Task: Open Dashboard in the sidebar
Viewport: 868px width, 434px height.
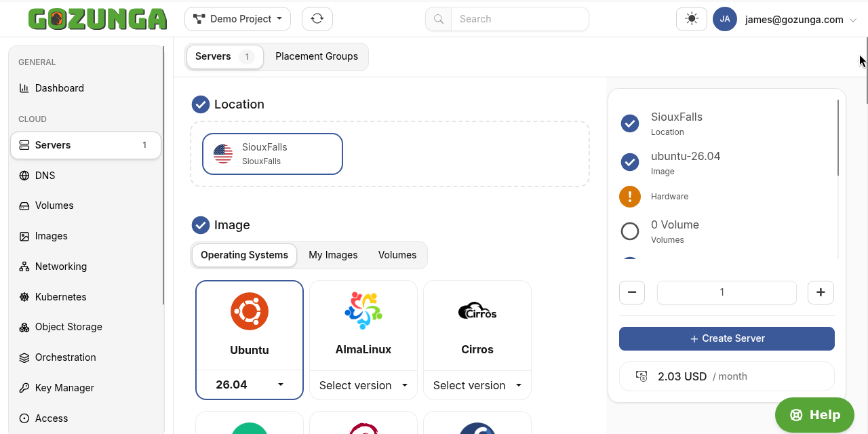Action: pyautogui.click(x=85, y=88)
